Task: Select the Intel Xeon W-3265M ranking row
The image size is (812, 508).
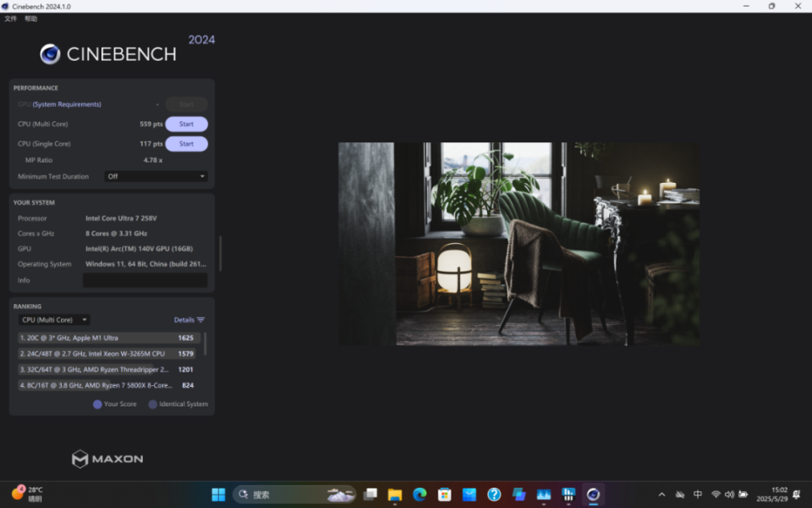Action: (x=107, y=354)
